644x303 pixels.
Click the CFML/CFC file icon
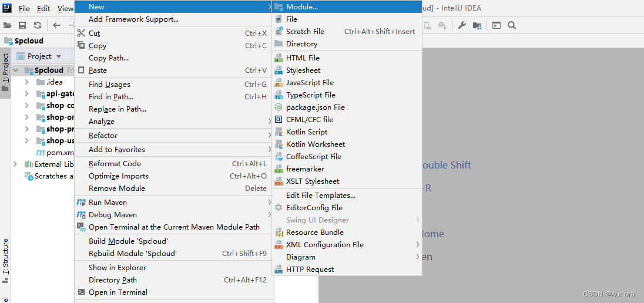point(279,119)
